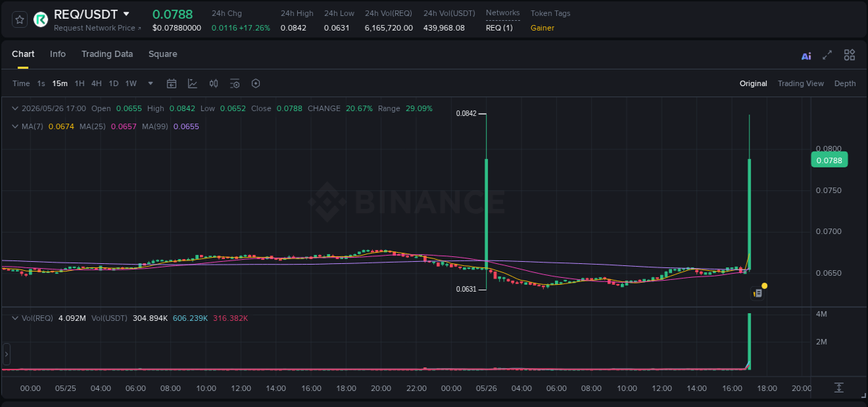Switch chart to Trading View
868x407 pixels.
[x=801, y=83]
